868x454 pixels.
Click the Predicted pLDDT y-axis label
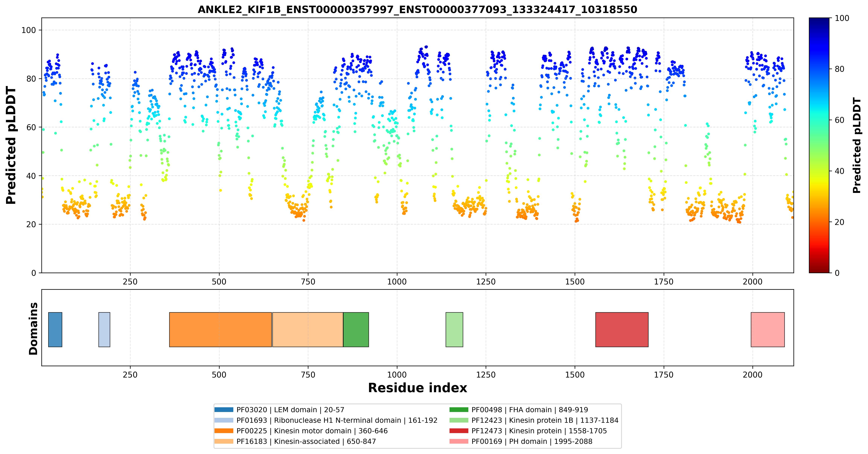pos(11,145)
